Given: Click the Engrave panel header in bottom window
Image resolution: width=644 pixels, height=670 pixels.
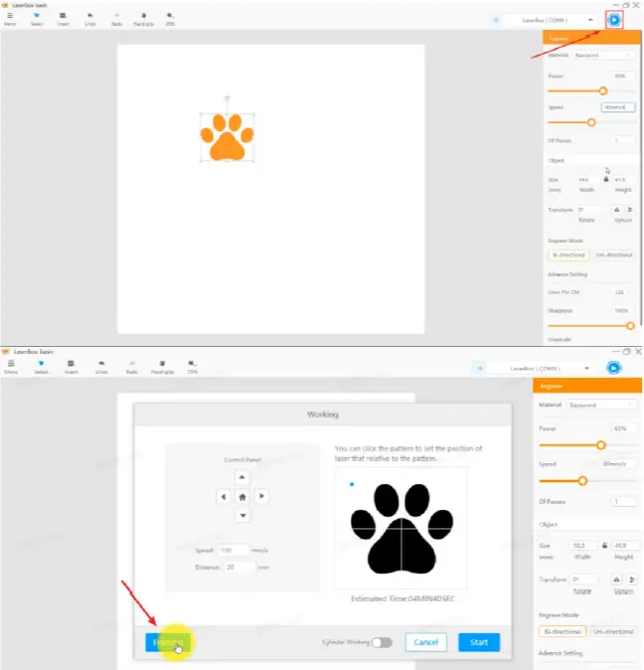Looking at the screenshot, I should coord(587,386).
